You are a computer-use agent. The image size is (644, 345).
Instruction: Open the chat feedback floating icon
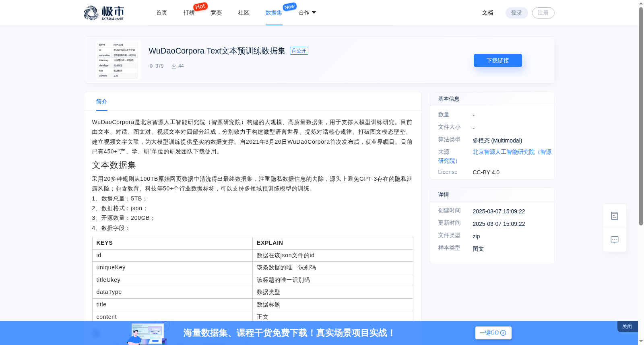tap(615, 240)
